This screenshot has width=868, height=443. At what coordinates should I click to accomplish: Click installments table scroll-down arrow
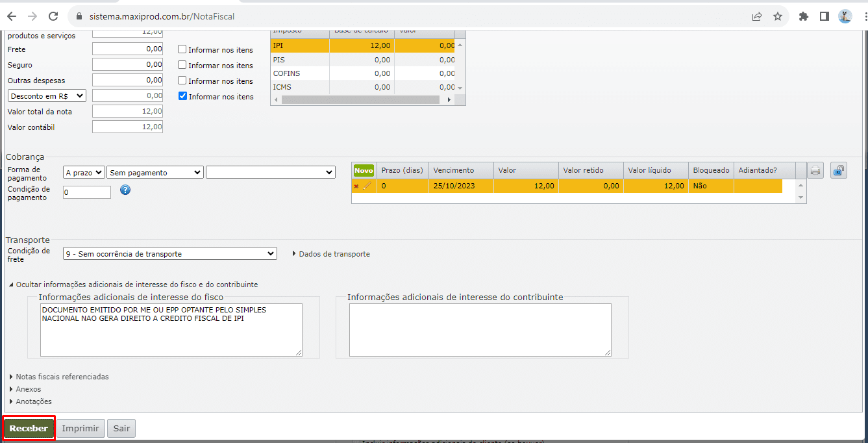pyautogui.click(x=800, y=197)
